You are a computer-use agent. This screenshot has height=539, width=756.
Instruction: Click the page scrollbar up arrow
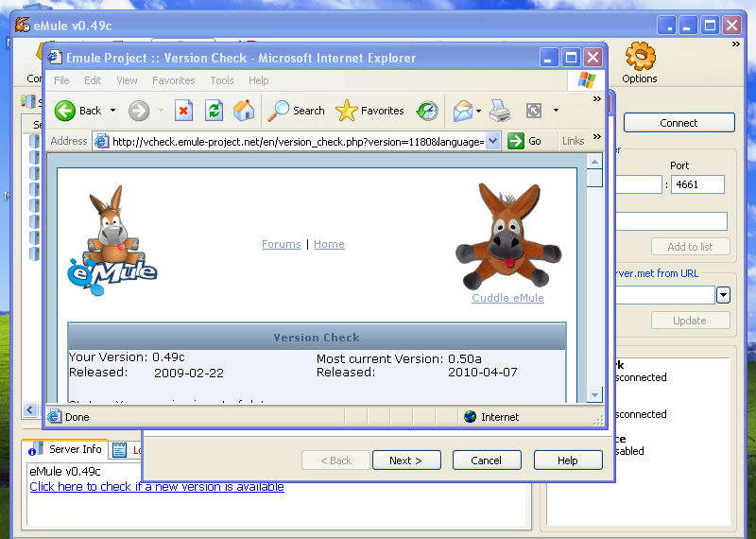tap(594, 162)
